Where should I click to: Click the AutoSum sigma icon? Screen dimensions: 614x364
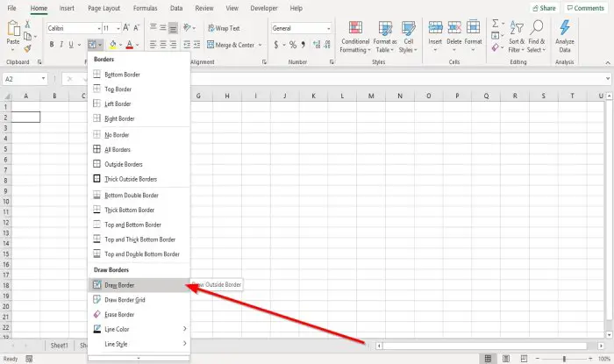(x=496, y=24)
